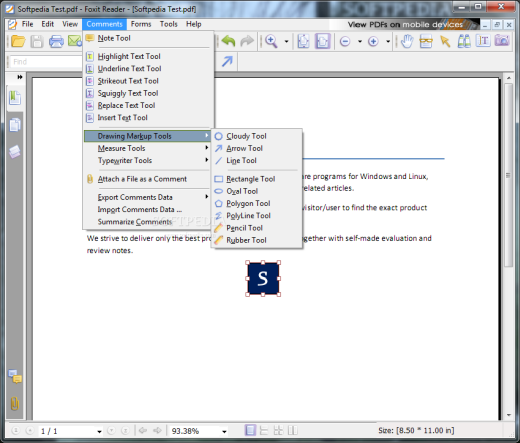
Task: Click the Open folder icon in toolbar
Action: pyautogui.click(x=18, y=41)
